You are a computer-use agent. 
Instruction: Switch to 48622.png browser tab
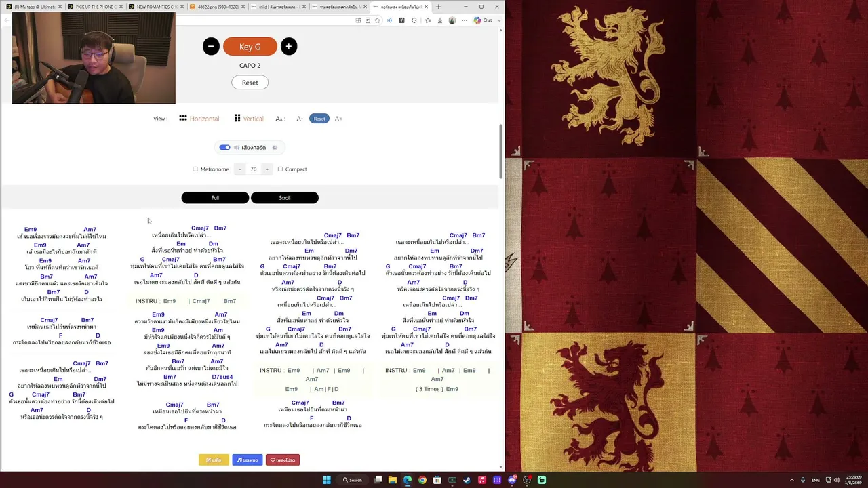pyautogui.click(x=217, y=7)
